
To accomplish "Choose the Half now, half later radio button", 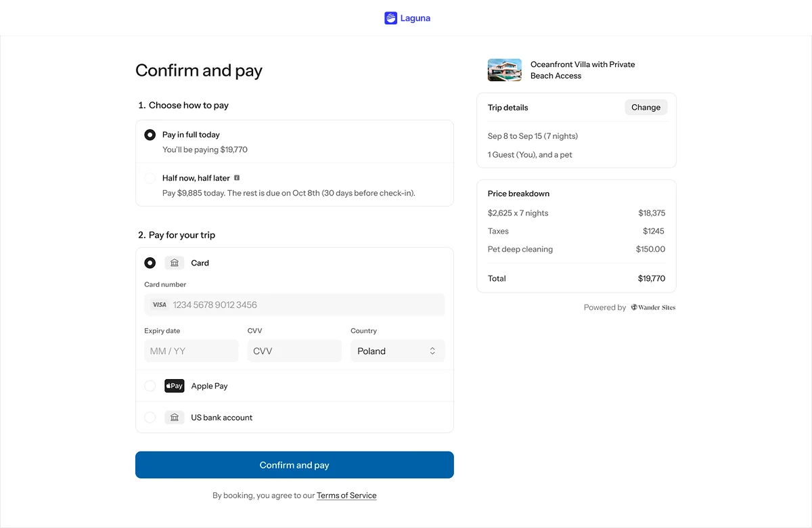I will coord(150,178).
